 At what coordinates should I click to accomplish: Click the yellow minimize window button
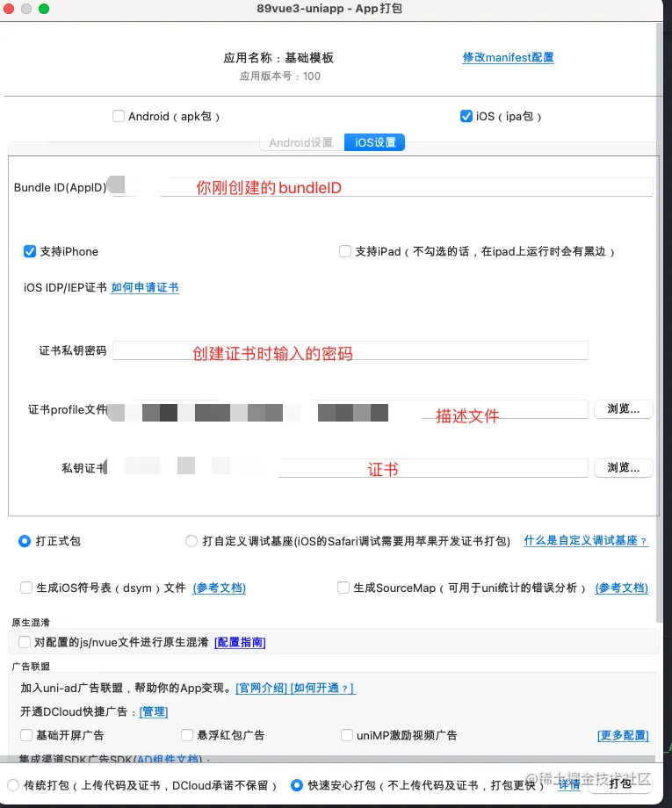[26, 9]
